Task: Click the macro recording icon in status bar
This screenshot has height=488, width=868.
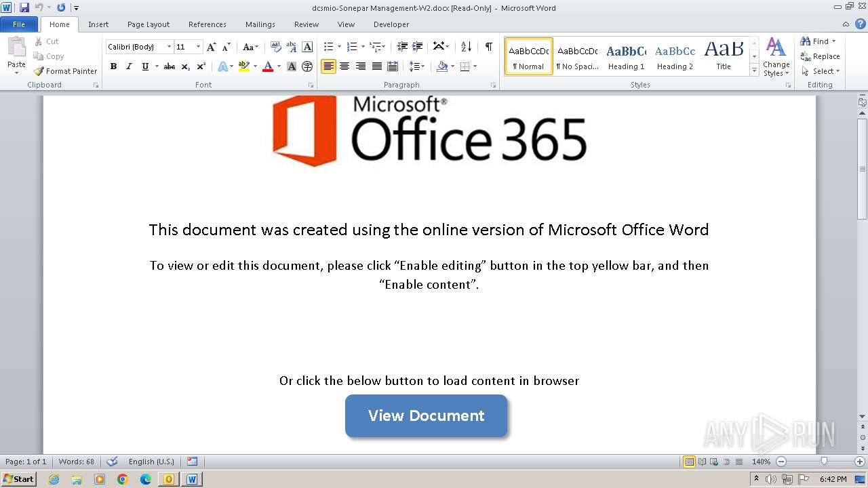Action: tap(193, 462)
